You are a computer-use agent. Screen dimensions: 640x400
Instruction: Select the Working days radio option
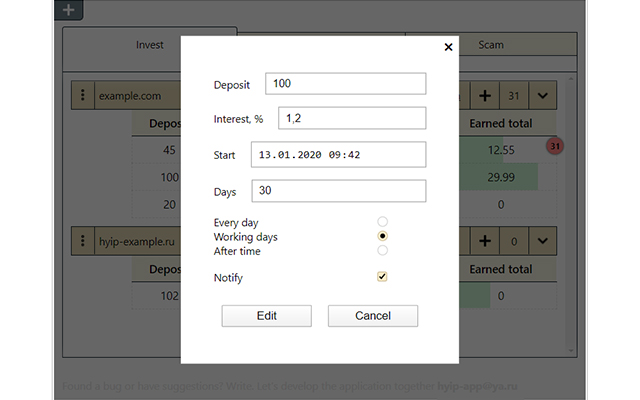point(382,236)
